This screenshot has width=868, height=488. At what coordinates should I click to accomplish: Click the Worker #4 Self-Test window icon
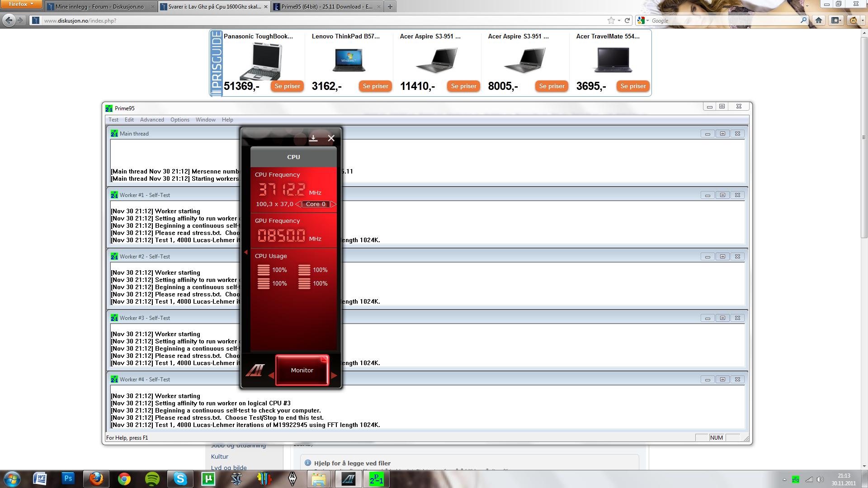[114, 380]
